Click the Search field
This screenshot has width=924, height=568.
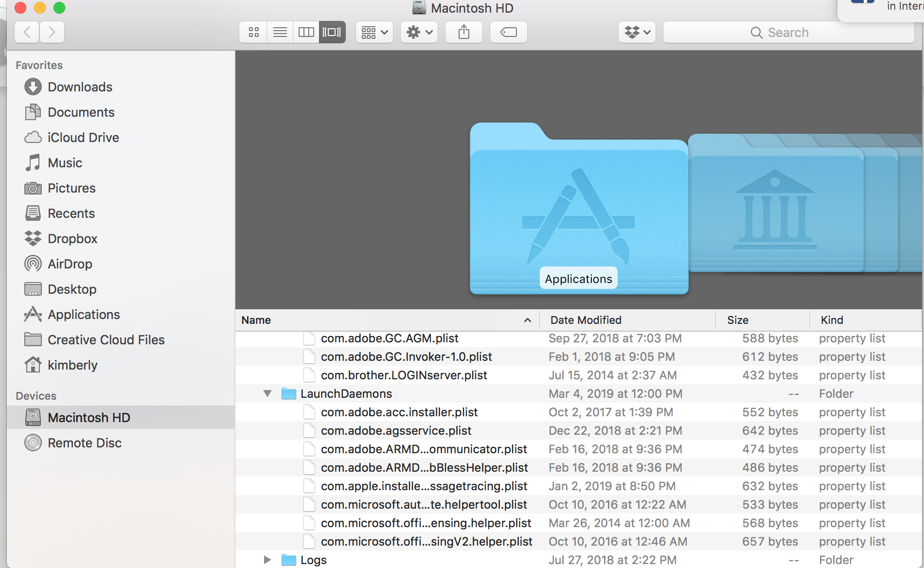click(789, 33)
